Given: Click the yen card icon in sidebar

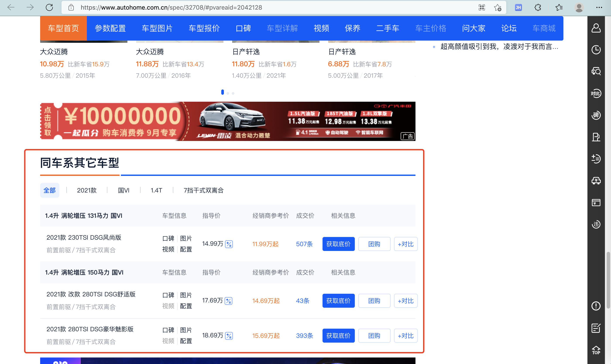Looking at the screenshot, I should click(x=596, y=203).
